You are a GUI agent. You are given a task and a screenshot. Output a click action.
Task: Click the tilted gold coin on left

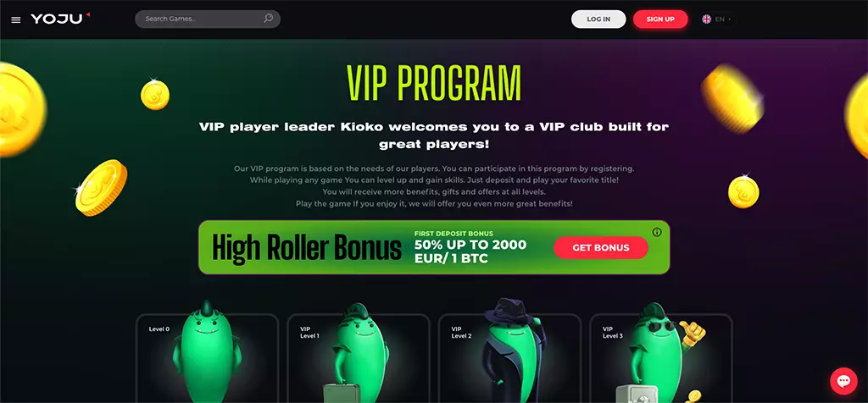102,188
